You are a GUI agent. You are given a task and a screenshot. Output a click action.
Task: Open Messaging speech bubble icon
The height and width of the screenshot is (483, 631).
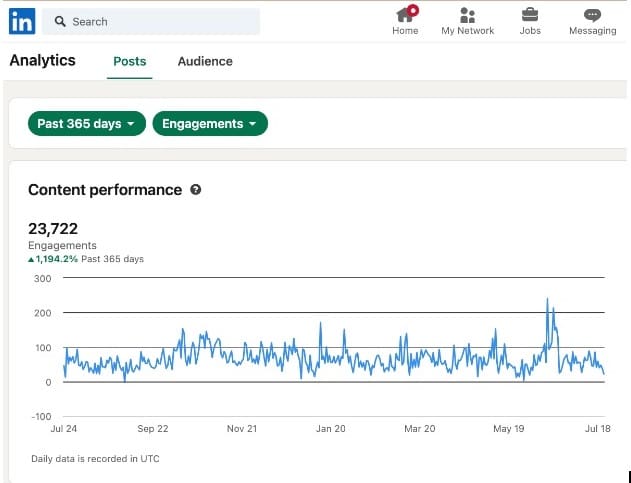(592, 15)
